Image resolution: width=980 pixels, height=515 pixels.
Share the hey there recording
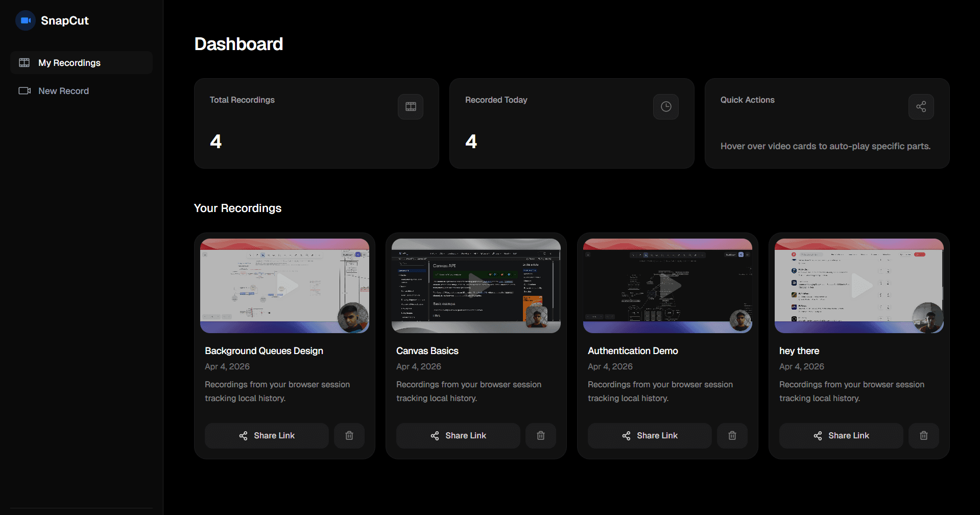coord(841,435)
